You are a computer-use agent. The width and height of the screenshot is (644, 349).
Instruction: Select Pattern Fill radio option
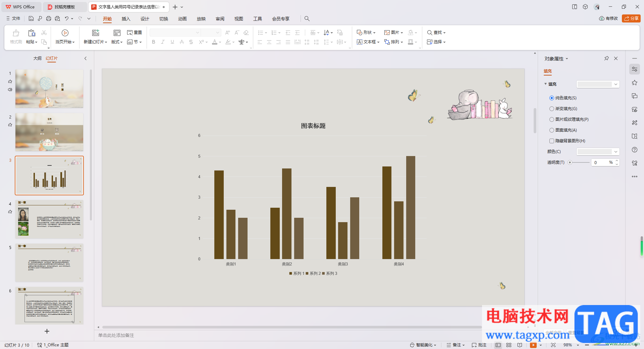tap(551, 130)
